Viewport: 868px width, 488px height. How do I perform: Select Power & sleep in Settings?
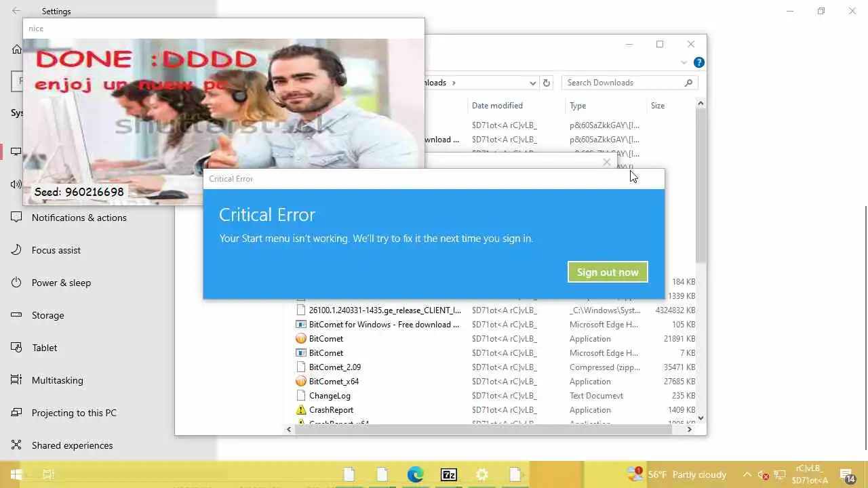pyautogui.click(x=61, y=283)
